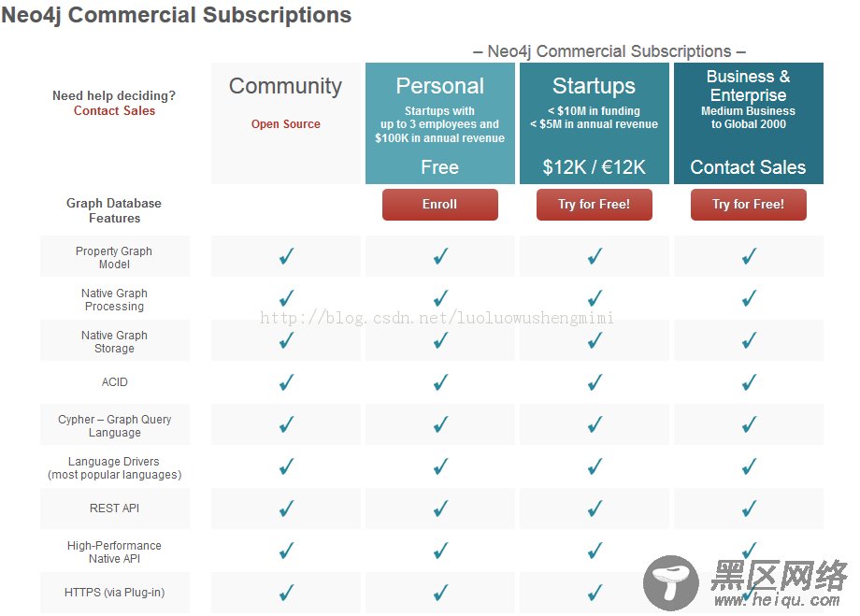Click the Startups $12K / €12K price text

tap(594, 166)
